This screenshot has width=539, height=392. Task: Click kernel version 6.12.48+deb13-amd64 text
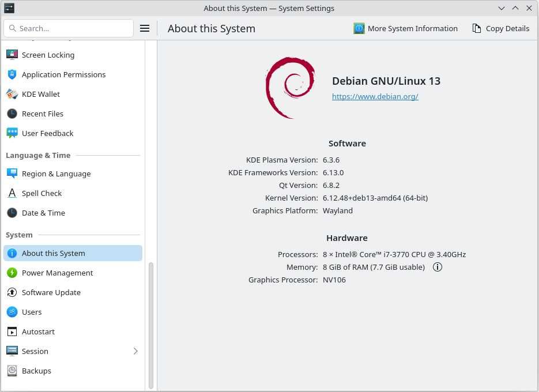click(x=375, y=198)
